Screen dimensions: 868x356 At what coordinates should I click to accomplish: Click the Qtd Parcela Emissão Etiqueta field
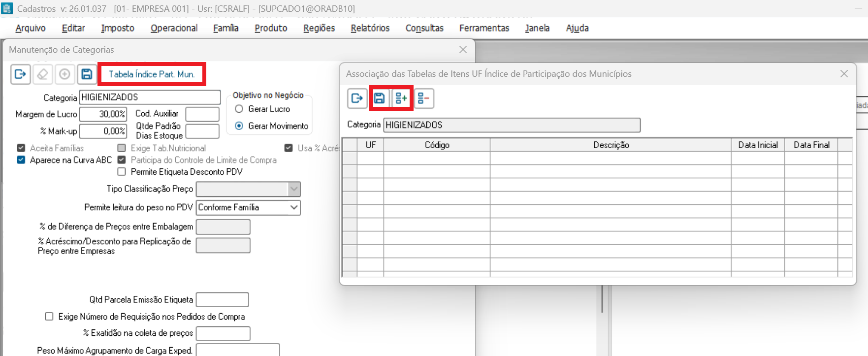[223, 299]
